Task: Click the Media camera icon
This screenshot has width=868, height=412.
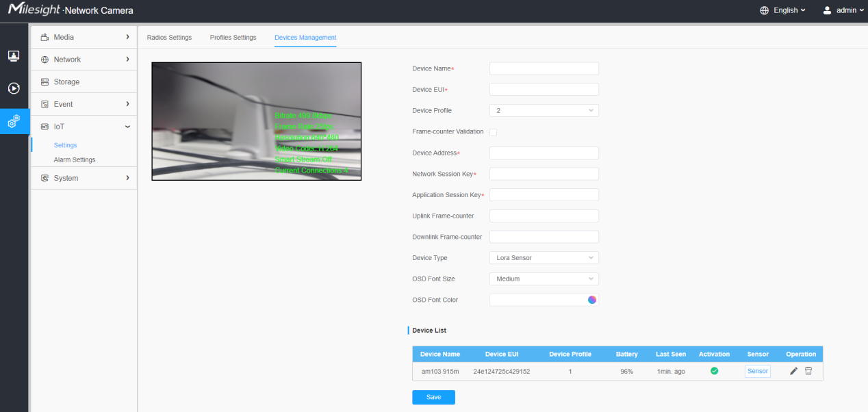Action: coord(45,37)
